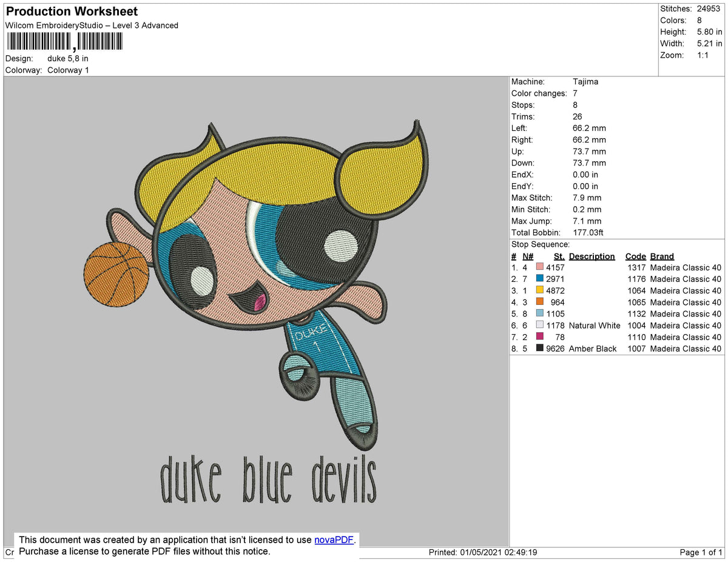The image size is (728, 562).
Task: Click the Amber Black thread swatch
Action: tap(540, 349)
